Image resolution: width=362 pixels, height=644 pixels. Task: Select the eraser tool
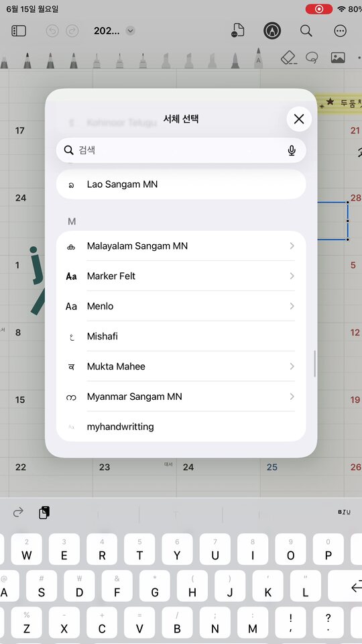[x=289, y=58]
